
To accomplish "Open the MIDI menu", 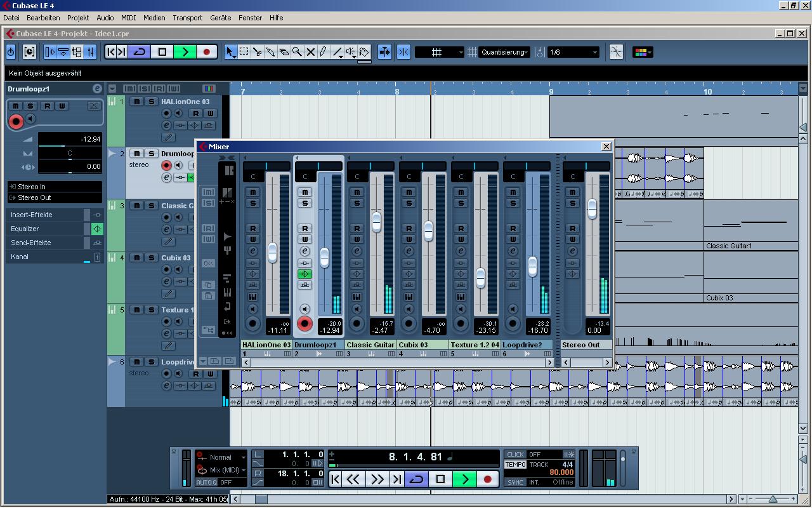I will [x=128, y=18].
